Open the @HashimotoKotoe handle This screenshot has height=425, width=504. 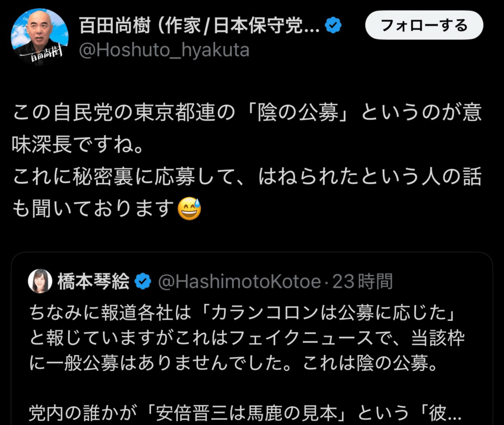click(239, 282)
